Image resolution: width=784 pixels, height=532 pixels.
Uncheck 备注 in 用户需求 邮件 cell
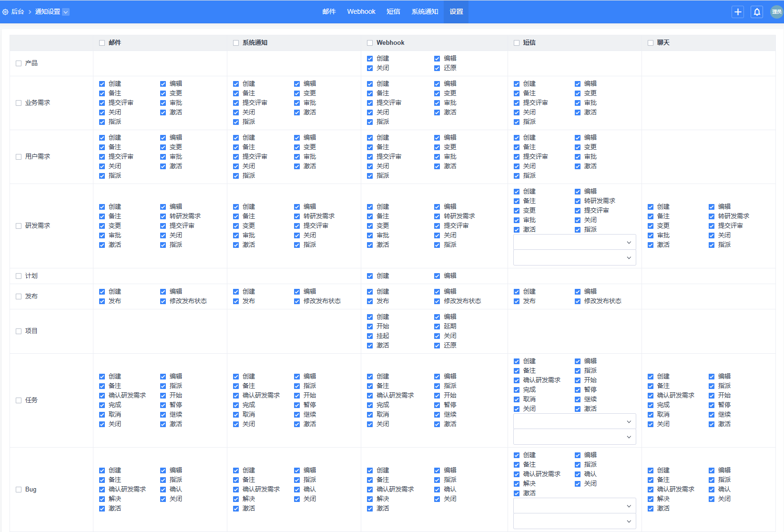(x=102, y=147)
